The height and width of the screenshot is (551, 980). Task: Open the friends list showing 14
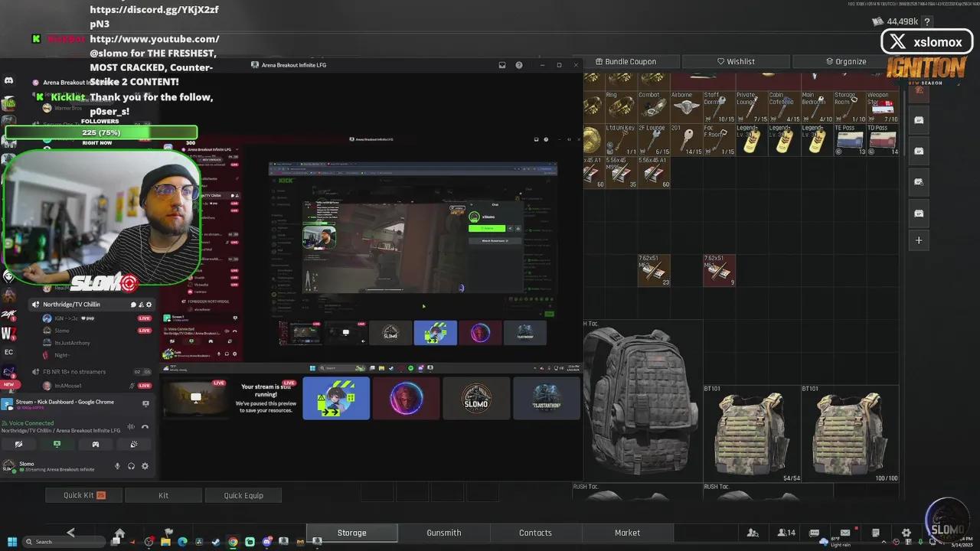(x=786, y=533)
